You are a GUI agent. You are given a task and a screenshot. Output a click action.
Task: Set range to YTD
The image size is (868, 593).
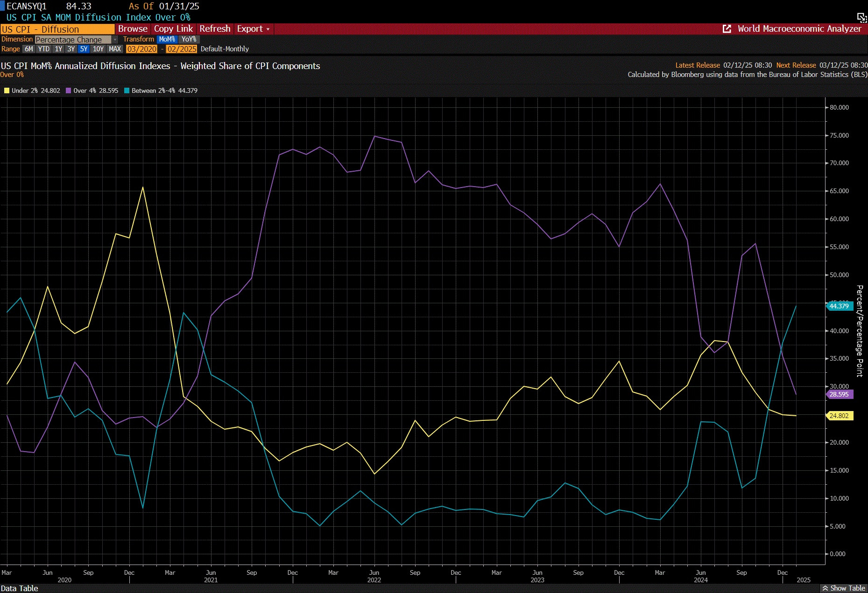pyautogui.click(x=44, y=49)
